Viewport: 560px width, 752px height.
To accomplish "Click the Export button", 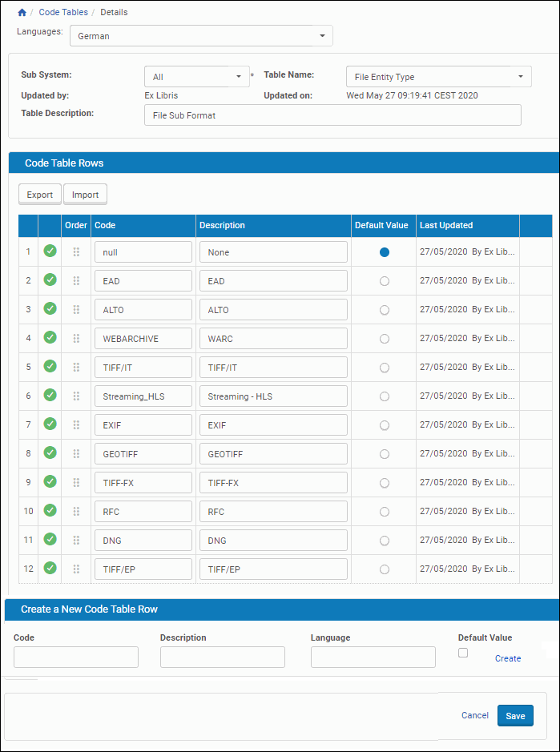I will click(x=40, y=195).
